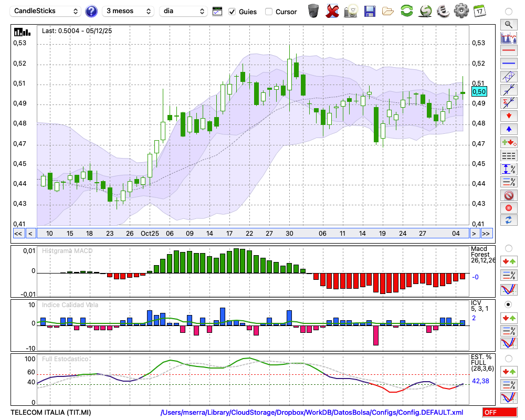525x420 pixels.
Task: Open the 'dia' interval dropdown
Action: (x=183, y=11)
